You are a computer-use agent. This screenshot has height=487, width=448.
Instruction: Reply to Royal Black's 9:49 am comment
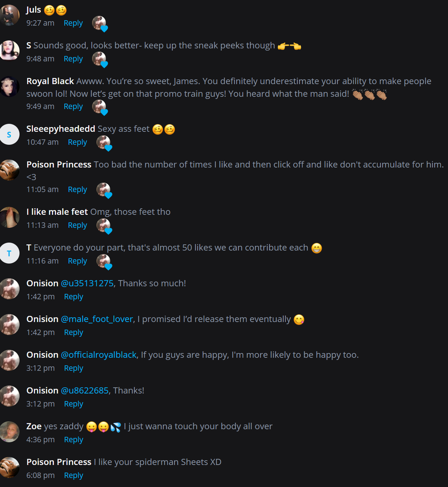(73, 106)
